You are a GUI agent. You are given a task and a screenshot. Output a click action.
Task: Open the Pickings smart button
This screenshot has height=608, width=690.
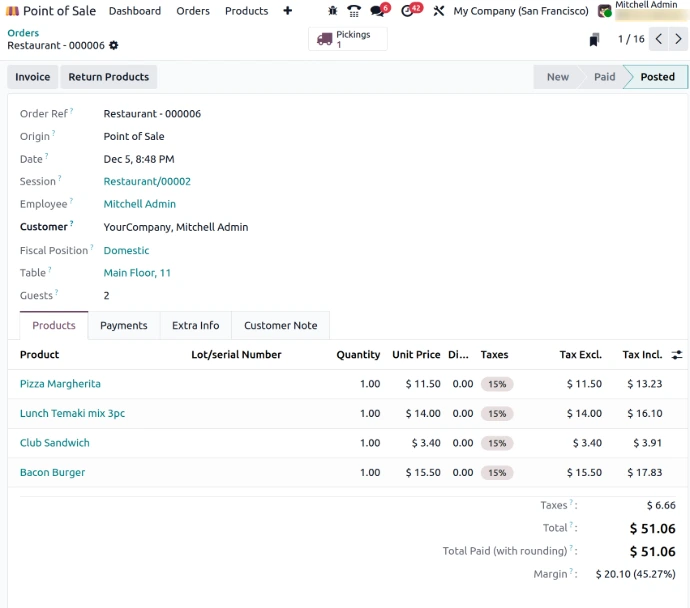pos(347,39)
